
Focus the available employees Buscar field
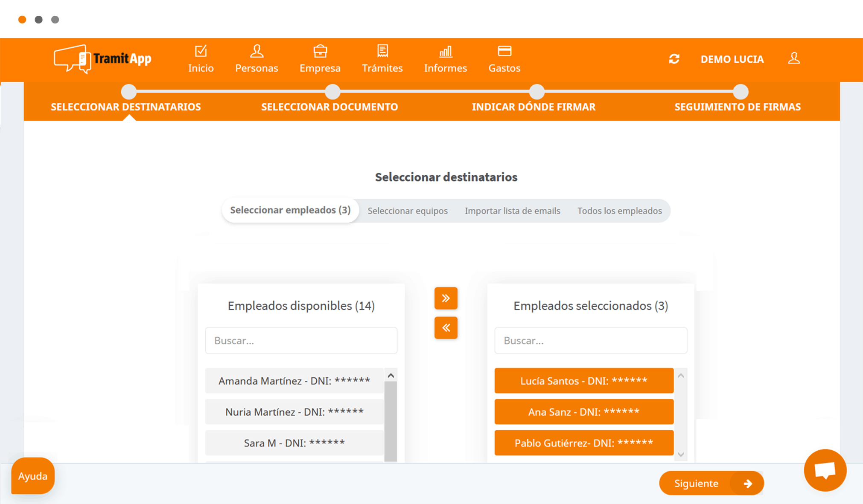pyautogui.click(x=301, y=341)
